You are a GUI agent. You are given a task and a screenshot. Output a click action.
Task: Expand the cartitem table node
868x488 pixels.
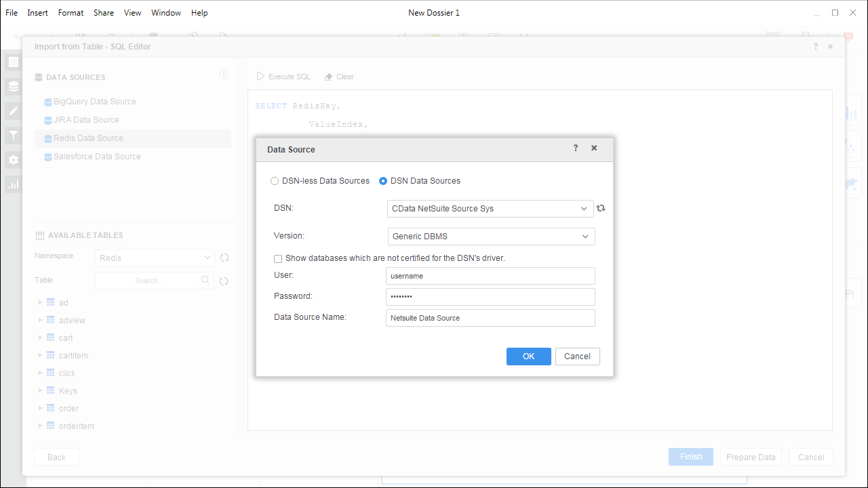[x=41, y=356]
